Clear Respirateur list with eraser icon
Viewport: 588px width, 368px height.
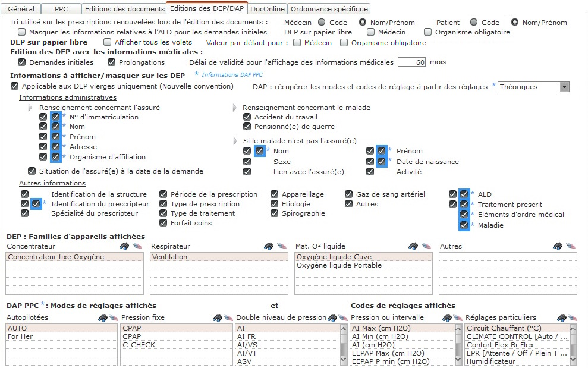pos(282,246)
